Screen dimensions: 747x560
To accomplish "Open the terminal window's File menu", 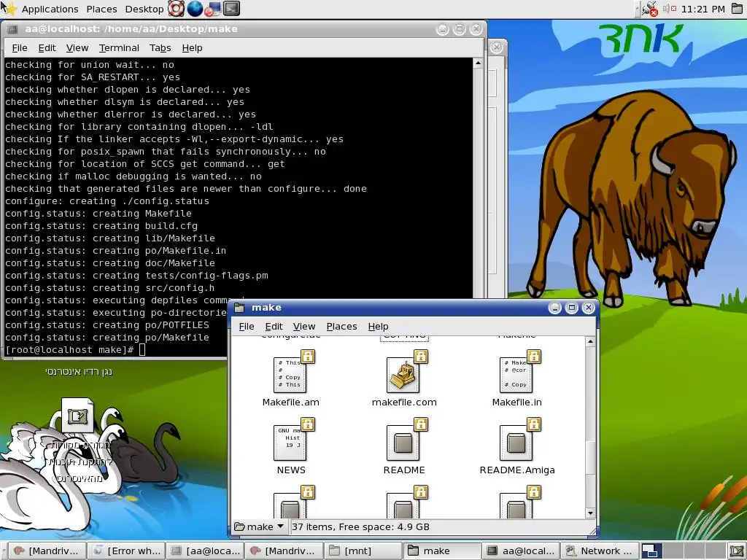I will pos(20,47).
